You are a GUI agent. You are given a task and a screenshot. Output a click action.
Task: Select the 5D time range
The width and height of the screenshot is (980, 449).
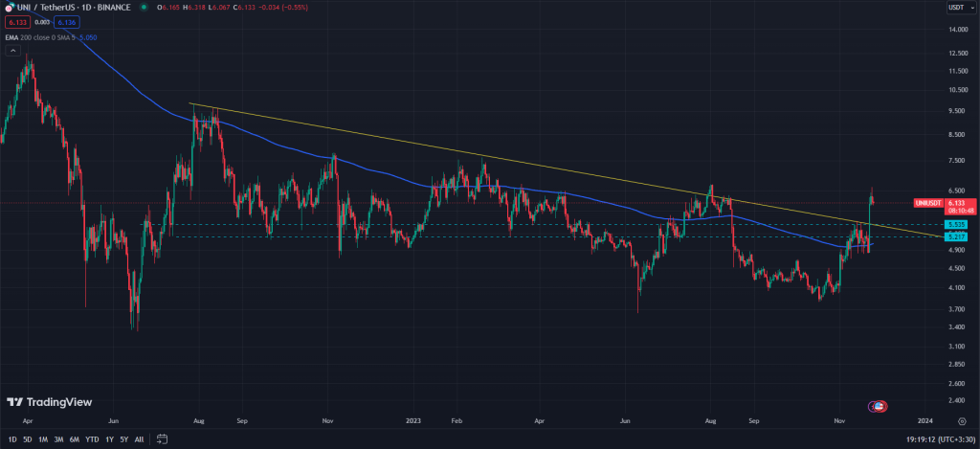[27, 439]
